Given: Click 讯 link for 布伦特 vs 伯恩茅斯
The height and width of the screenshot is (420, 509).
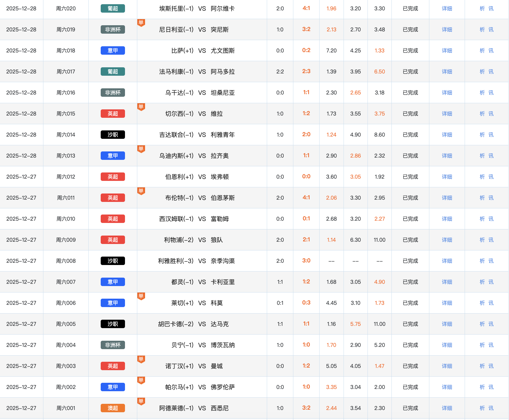Looking at the screenshot, I should [491, 198].
